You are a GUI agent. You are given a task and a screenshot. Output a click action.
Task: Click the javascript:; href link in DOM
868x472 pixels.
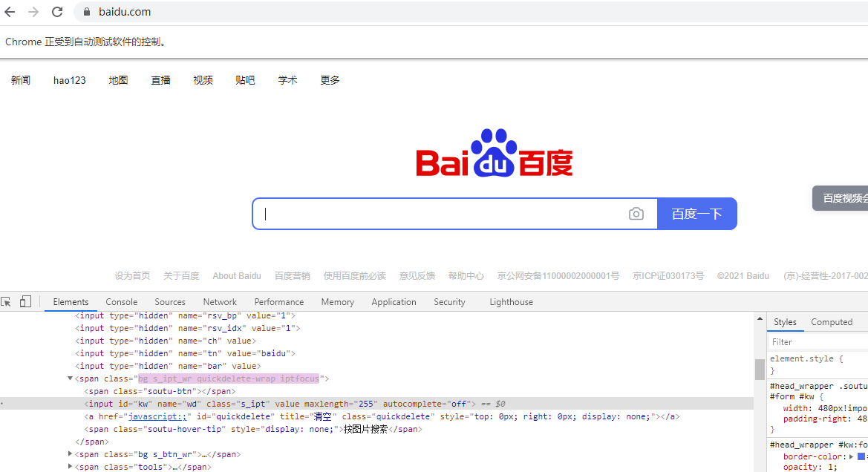(157, 416)
